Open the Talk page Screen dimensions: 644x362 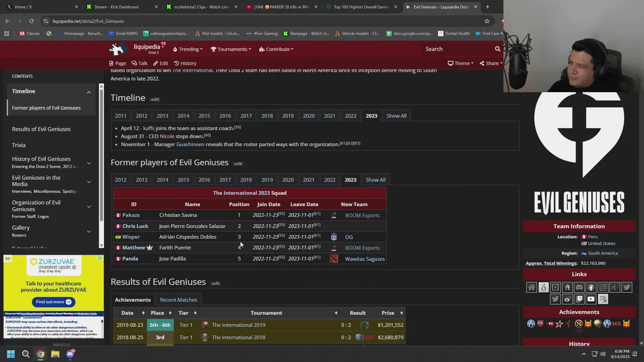(x=139, y=63)
